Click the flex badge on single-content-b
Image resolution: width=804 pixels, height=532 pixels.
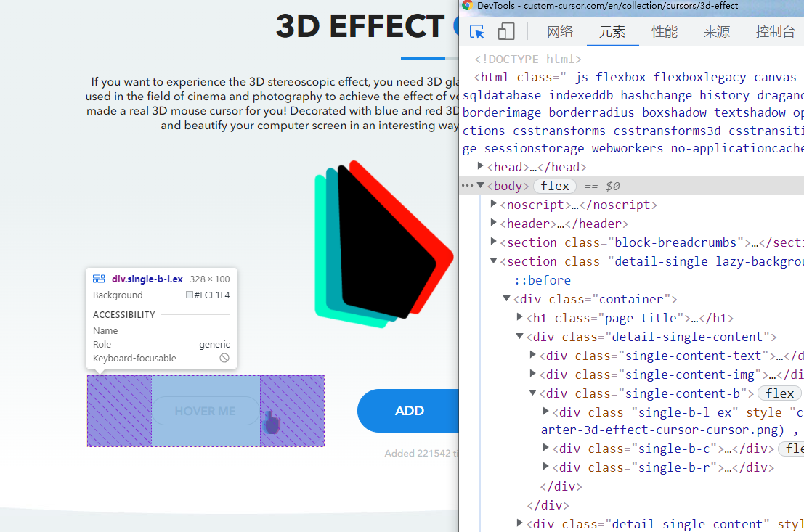(x=779, y=393)
